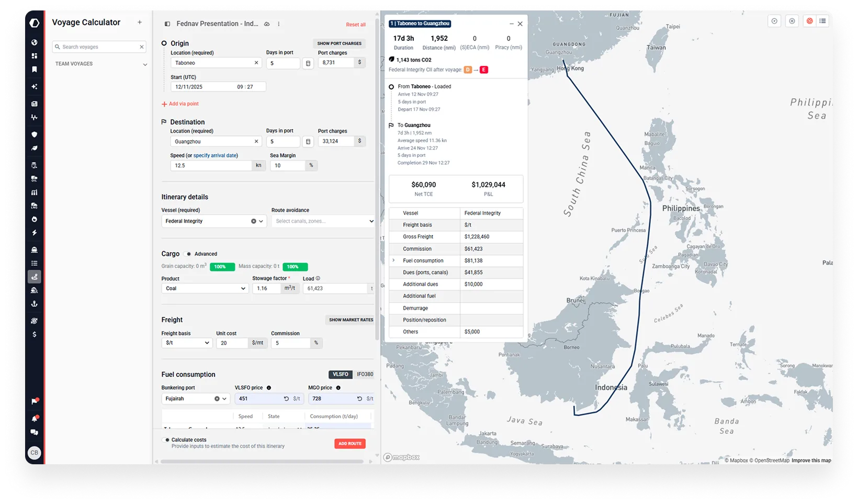This screenshot has height=504, width=858.
Task: Open the three-dot menu beside the voyage name
Action: coord(279,24)
